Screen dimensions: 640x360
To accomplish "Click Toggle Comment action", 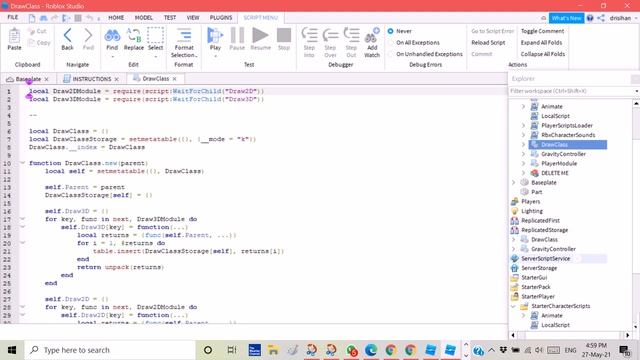I will point(542,31).
